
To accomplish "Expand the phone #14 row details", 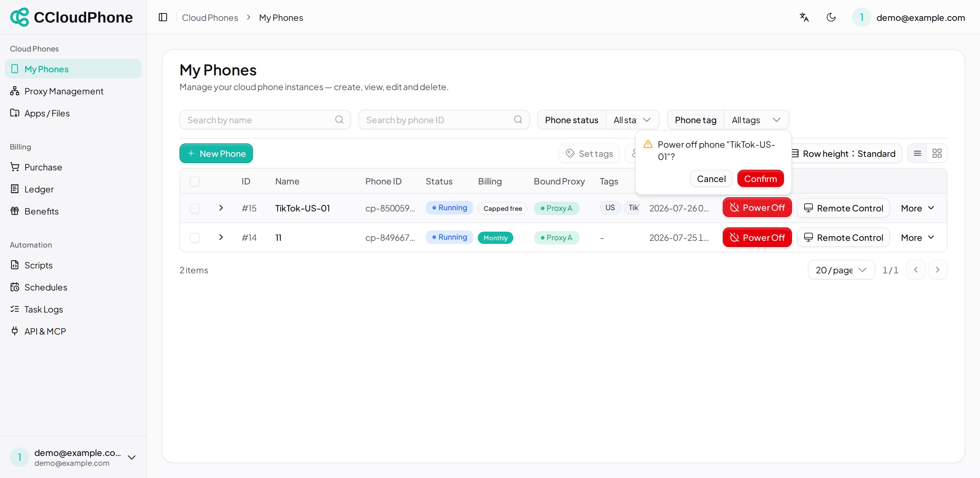I will point(221,237).
